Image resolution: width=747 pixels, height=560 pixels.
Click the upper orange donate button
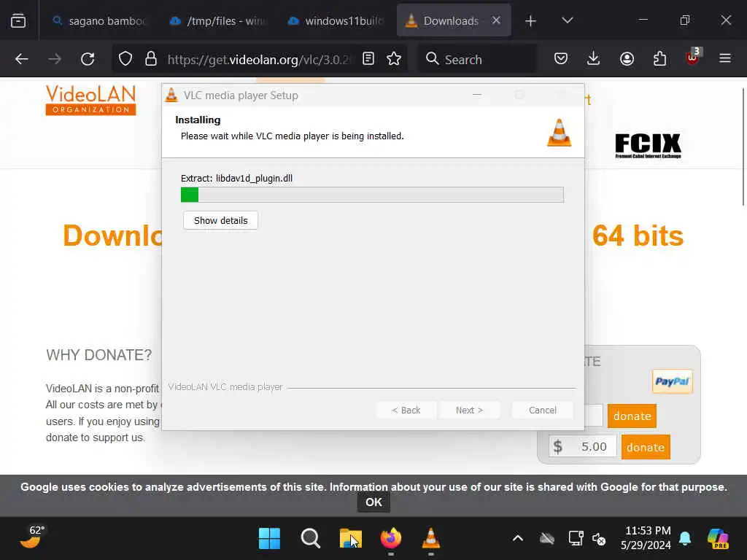click(x=632, y=416)
